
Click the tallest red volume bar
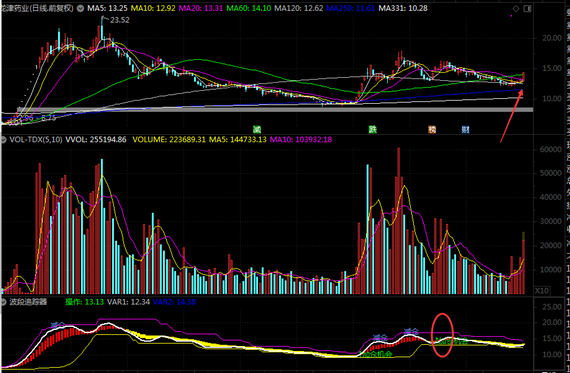click(x=398, y=221)
